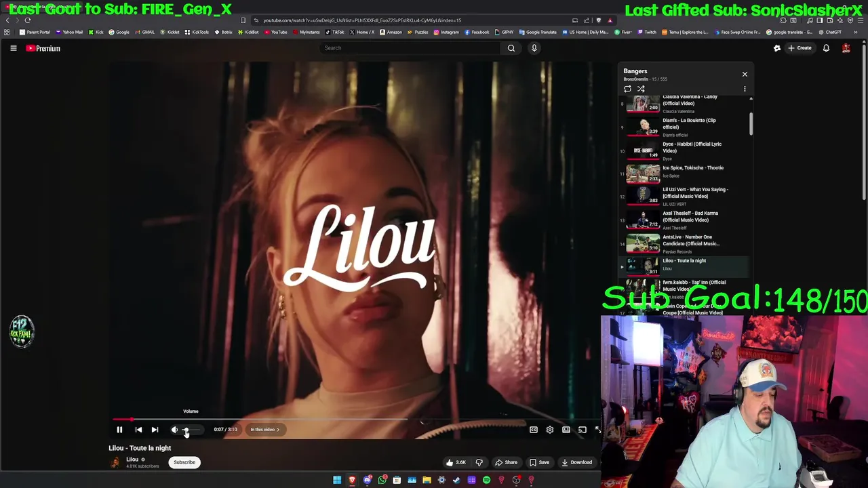Open the Facebook bookmark
The height and width of the screenshot is (488, 868).
[477, 32]
